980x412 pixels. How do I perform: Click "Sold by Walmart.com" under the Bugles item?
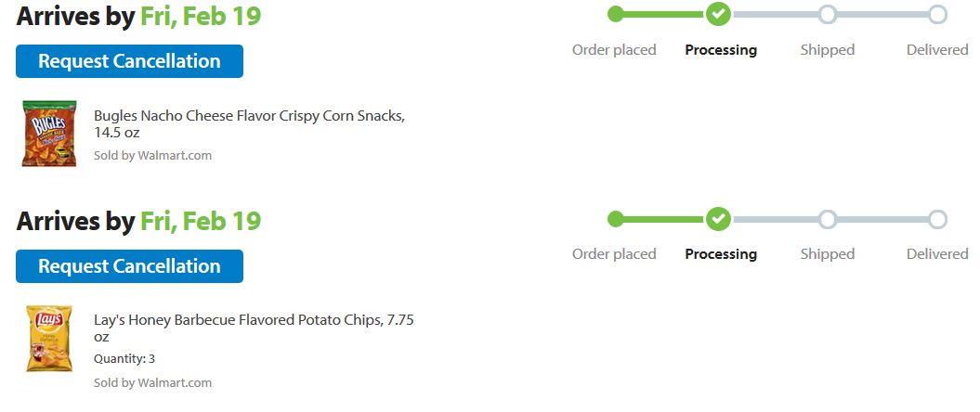point(152,156)
